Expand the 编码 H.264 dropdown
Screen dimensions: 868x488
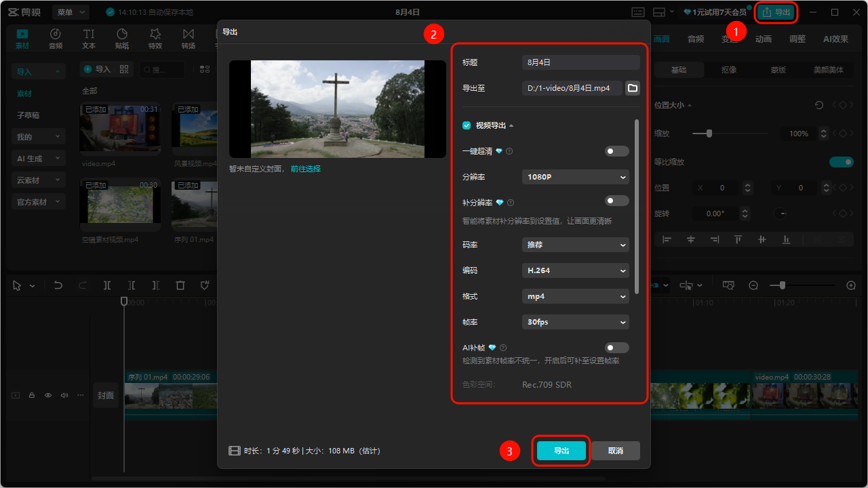[x=576, y=270]
